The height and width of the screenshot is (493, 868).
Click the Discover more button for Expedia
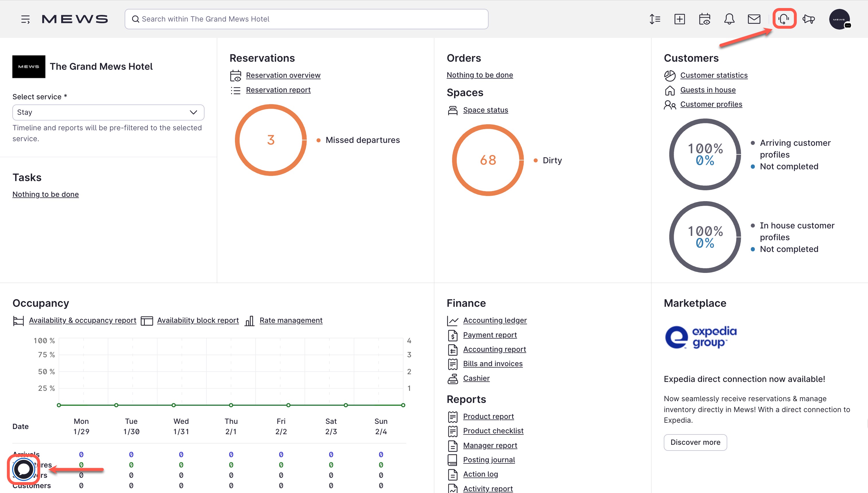click(695, 442)
